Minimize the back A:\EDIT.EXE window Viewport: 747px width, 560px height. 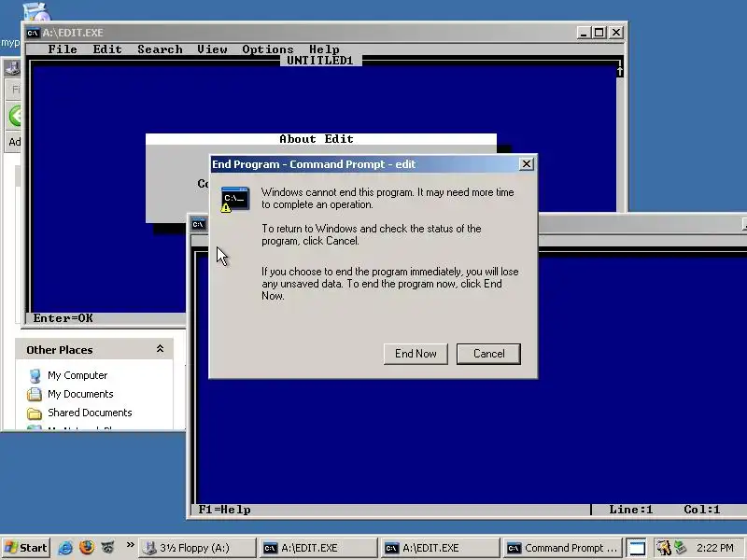tap(584, 33)
